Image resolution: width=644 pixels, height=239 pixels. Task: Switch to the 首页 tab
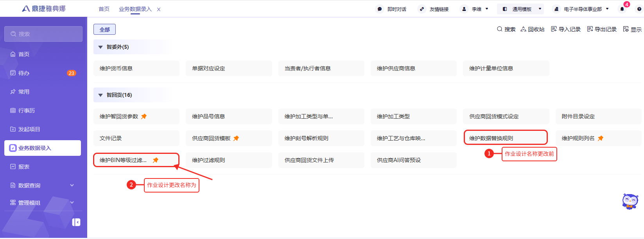104,9
